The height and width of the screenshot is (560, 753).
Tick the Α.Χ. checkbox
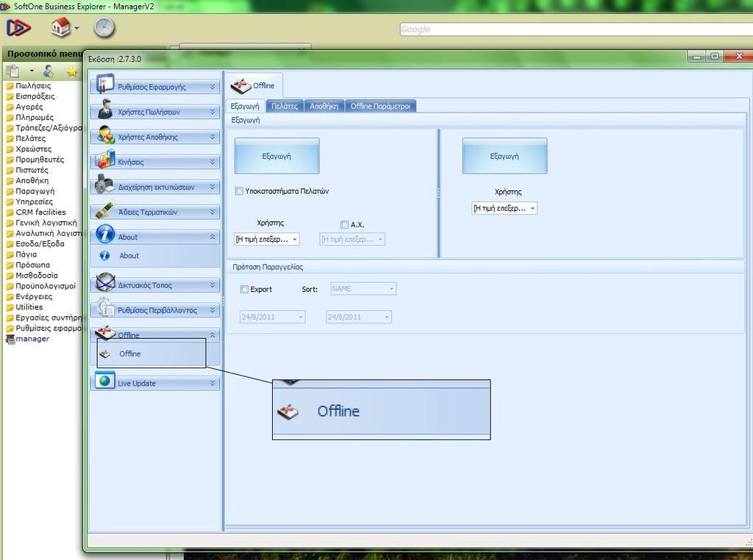[344, 225]
